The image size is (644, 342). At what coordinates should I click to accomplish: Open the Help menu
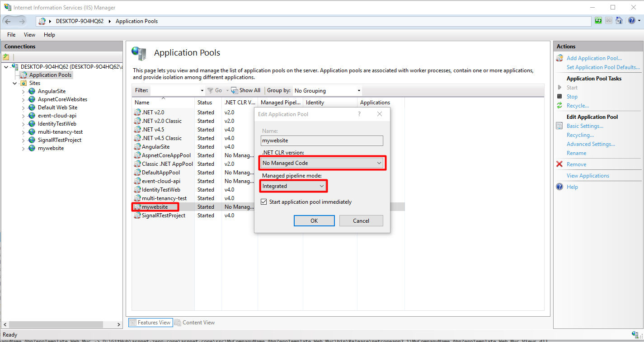coord(49,35)
